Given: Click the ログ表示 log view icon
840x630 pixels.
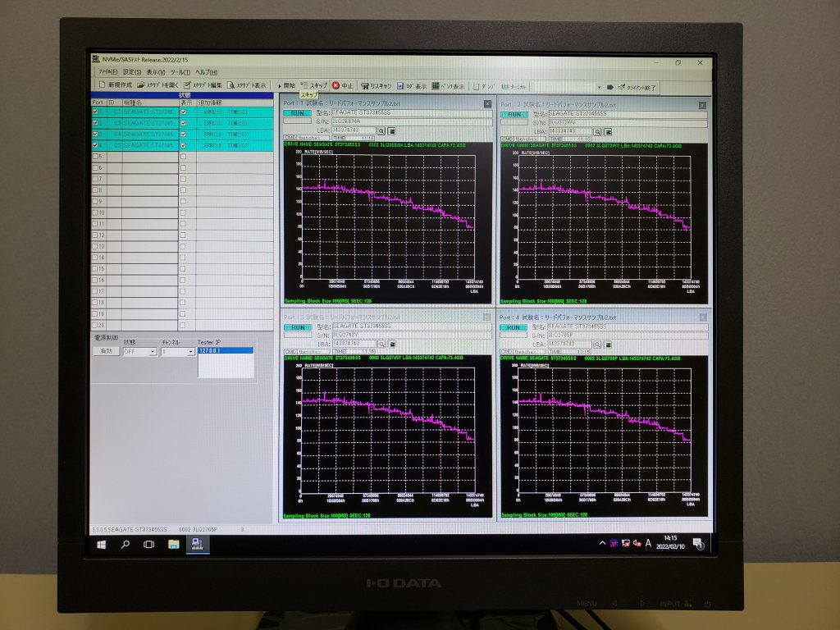Looking at the screenshot, I should (401, 85).
